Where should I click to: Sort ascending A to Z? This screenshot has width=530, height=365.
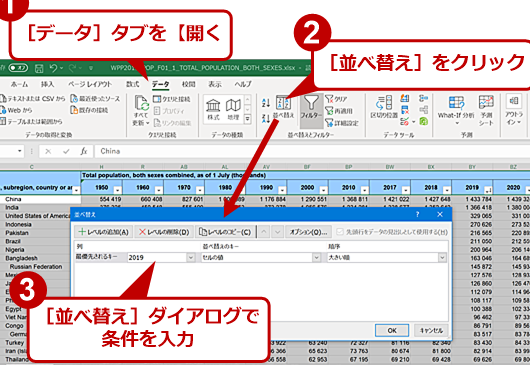coord(266,102)
